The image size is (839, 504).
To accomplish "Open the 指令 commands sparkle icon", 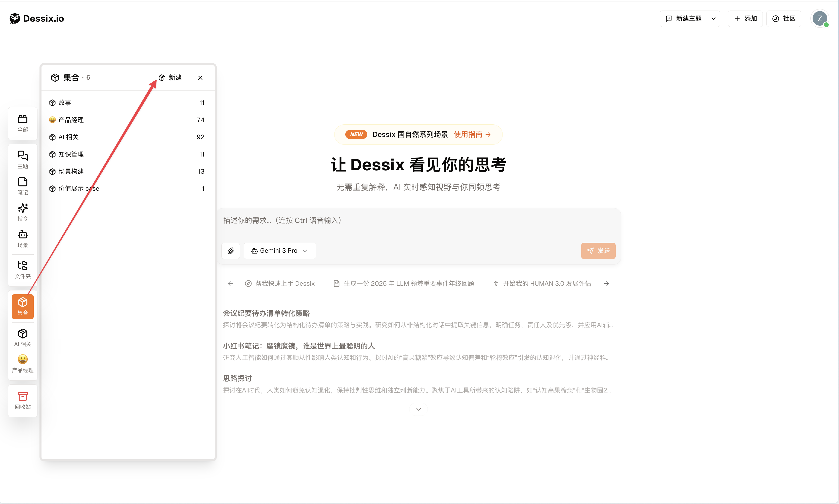I will pos(22,212).
